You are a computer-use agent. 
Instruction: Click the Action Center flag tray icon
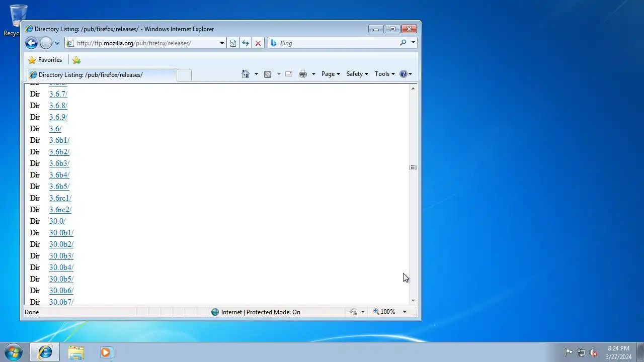[569, 352]
